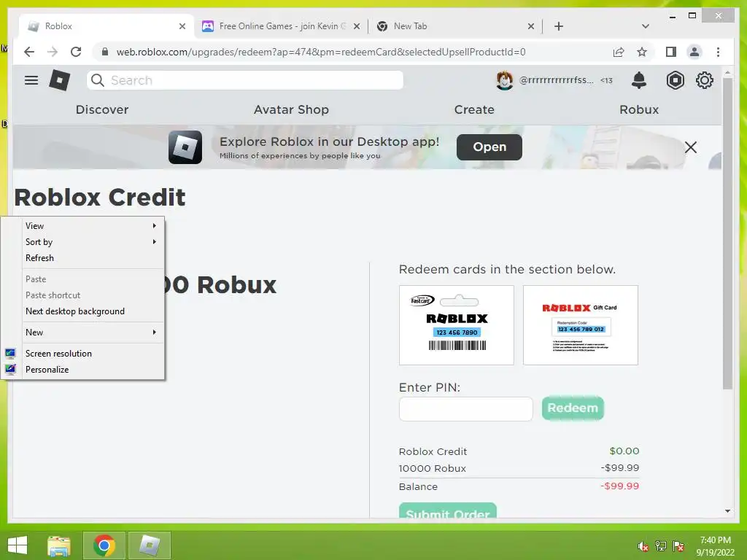
Task: Click the magnifying glass search icon
Action: pyautogui.click(x=98, y=80)
